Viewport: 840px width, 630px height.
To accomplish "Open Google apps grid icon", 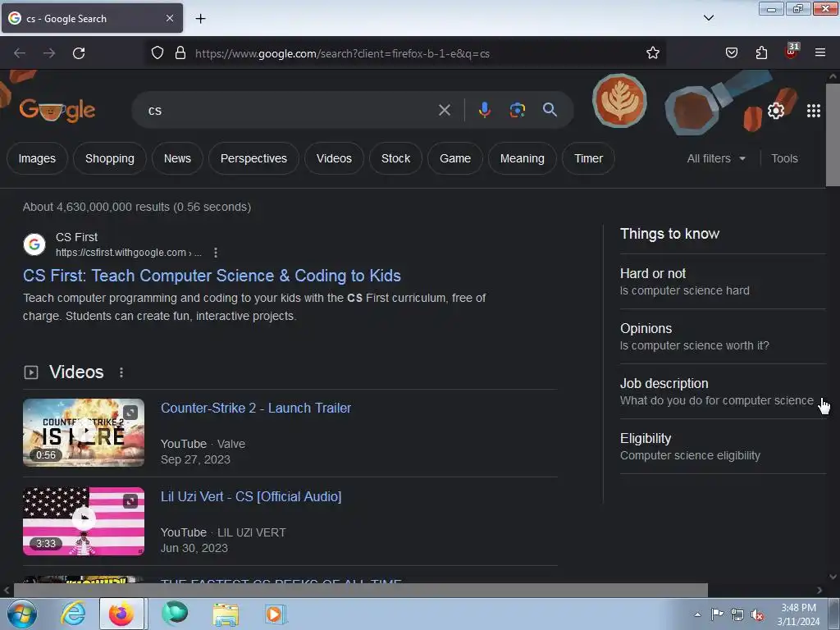I will pos(813,111).
